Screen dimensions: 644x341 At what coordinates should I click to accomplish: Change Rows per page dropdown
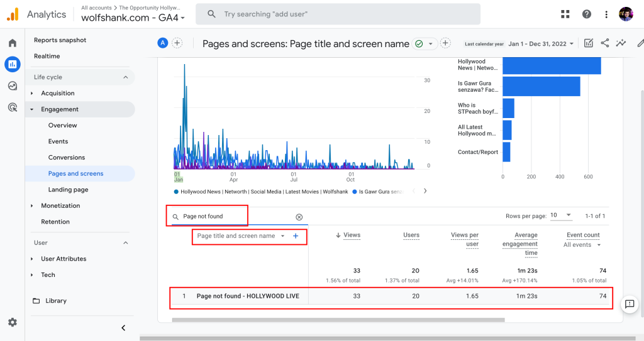[560, 215]
